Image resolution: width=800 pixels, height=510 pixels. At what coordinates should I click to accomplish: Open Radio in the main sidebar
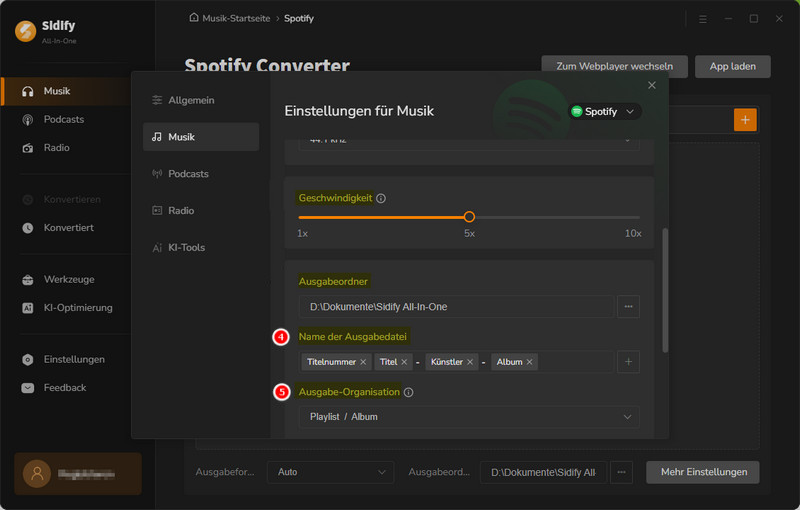click(x=56, y=148)
